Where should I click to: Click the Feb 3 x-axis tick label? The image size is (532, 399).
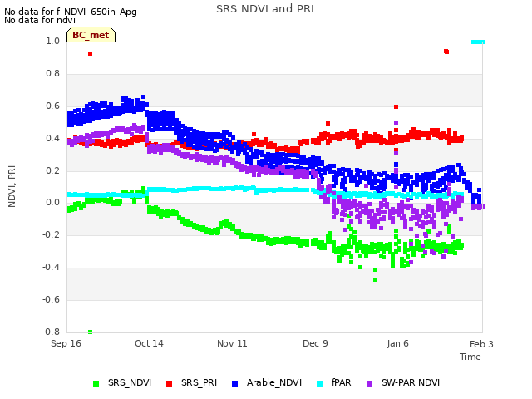481,344
